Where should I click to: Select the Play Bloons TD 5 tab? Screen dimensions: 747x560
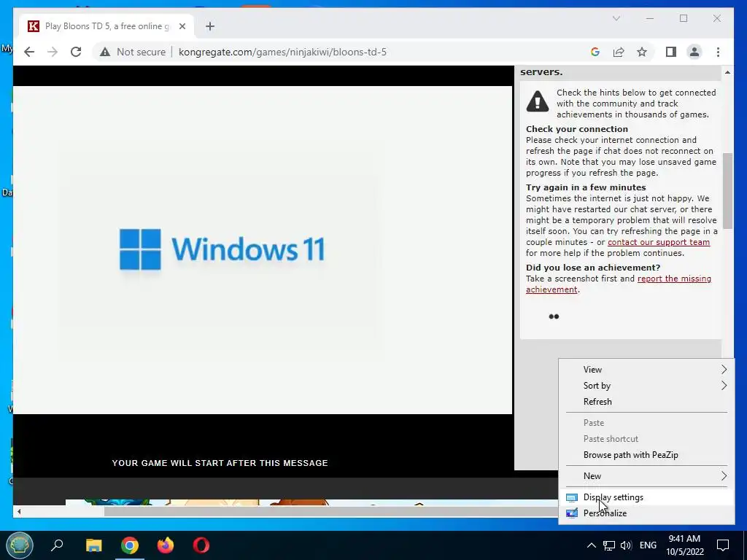(x=107, y=26)
